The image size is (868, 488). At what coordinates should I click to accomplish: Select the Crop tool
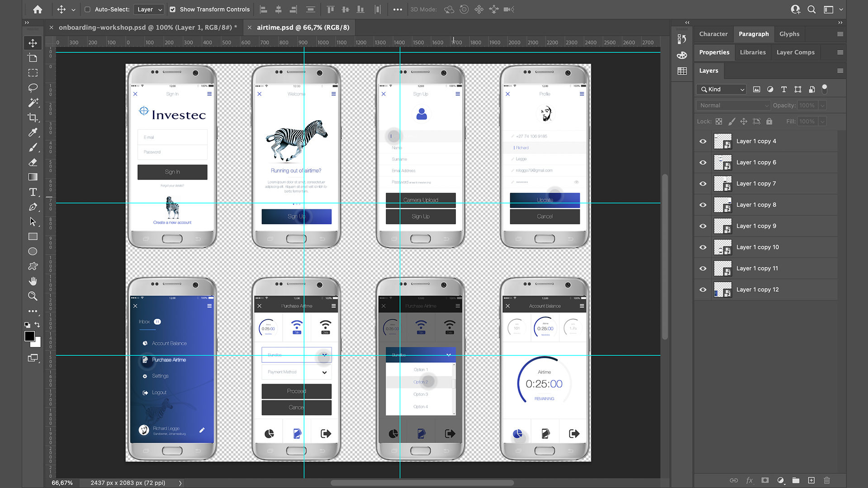point(33,118)
